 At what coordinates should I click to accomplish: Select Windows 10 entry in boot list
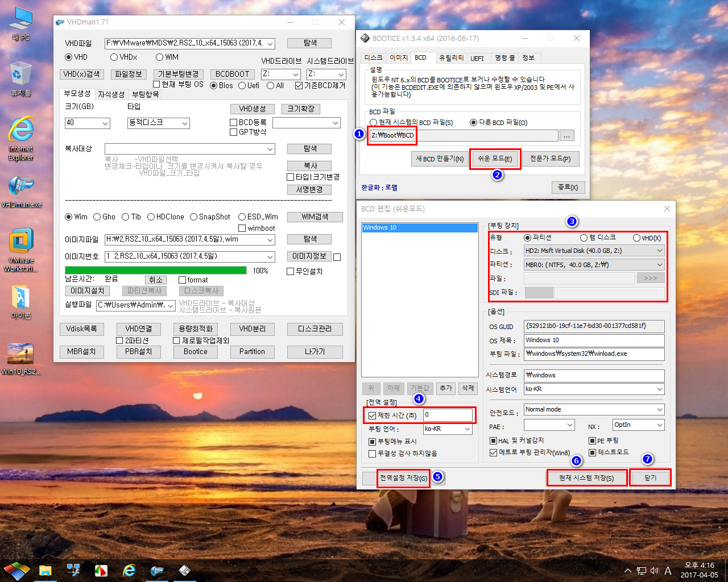tap(420, 227)
